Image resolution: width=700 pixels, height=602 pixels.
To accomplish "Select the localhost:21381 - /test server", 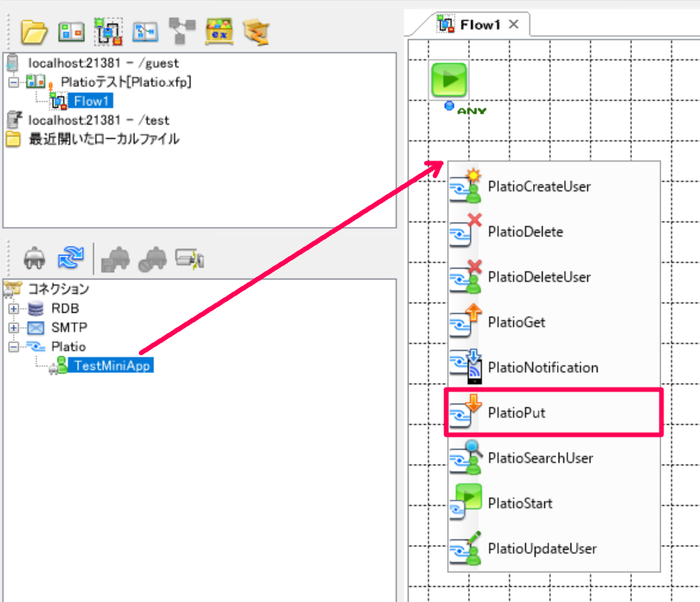I will (x=99, y=120).
